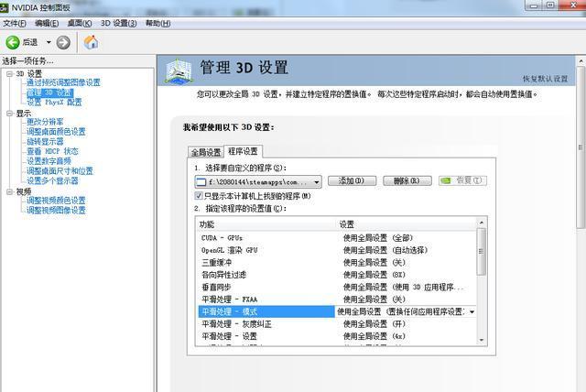The width and height of the screenshot is (586, 392).
Task: Switch to the 全局设置 tab
Action: click(x=206, y=152)
